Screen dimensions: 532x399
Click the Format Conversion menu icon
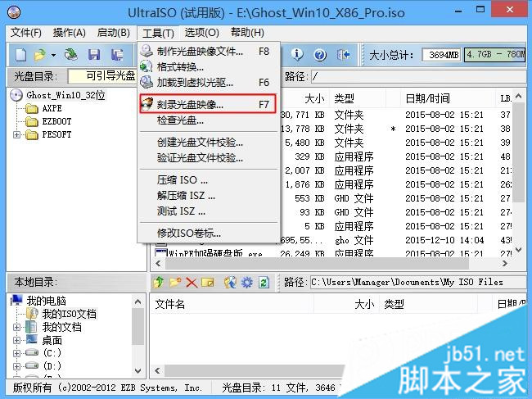pyautogui.click(x=147, y=66)
